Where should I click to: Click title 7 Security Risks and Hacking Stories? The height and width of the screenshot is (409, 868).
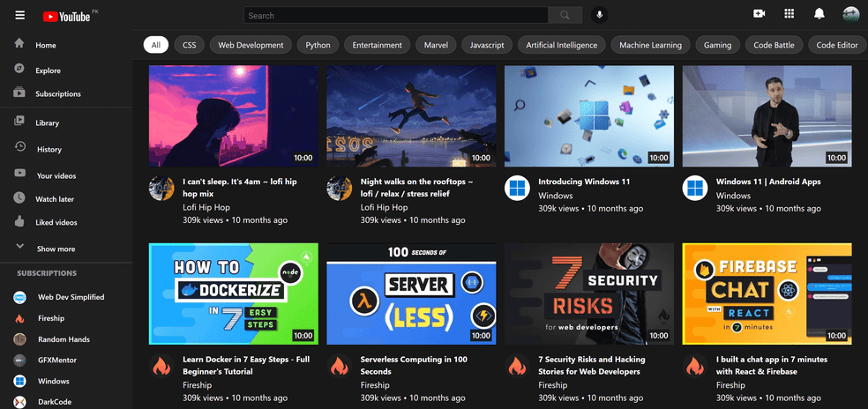click(592, 365)
